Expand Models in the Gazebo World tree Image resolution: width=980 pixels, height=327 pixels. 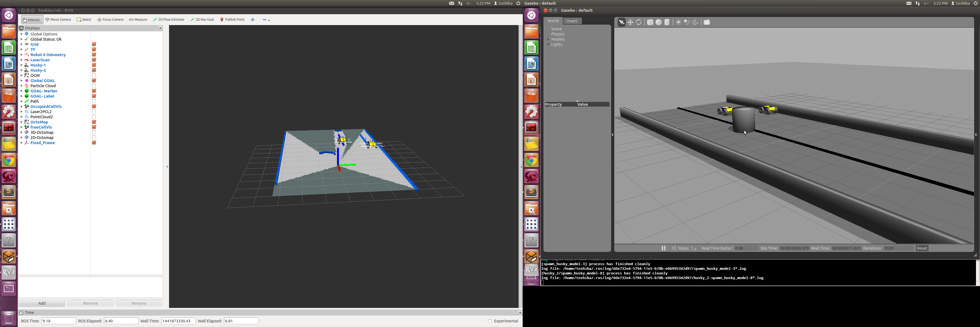(548, 39)
